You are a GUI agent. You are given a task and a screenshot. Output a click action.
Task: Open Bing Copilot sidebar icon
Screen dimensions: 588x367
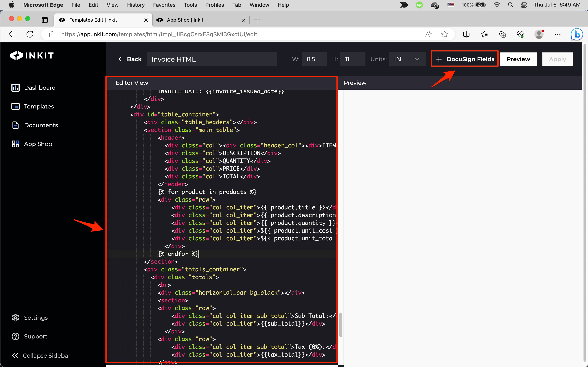click(x=577, y=34)
